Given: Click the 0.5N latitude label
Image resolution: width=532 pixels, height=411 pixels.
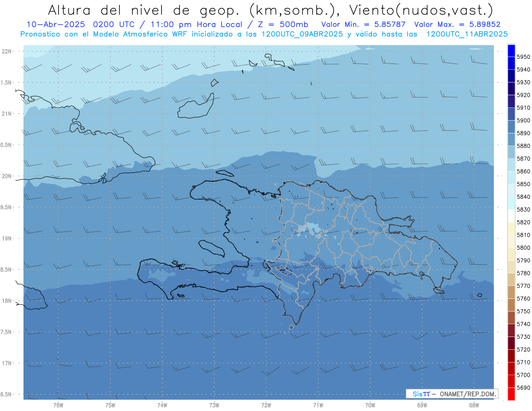Looking at the screenshot, I should (7, 145).
